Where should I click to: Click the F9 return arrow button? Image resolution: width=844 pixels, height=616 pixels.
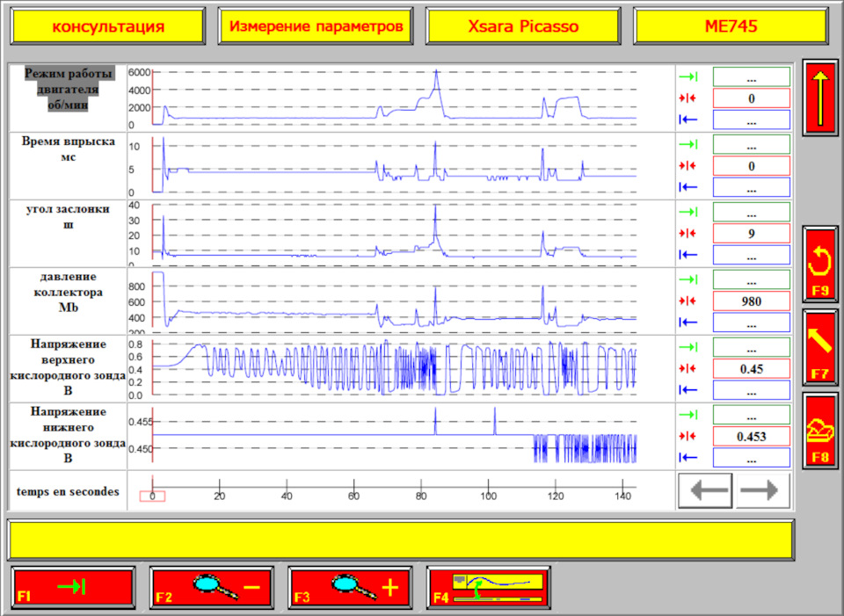pyautogui.click(x=820, y=265)
